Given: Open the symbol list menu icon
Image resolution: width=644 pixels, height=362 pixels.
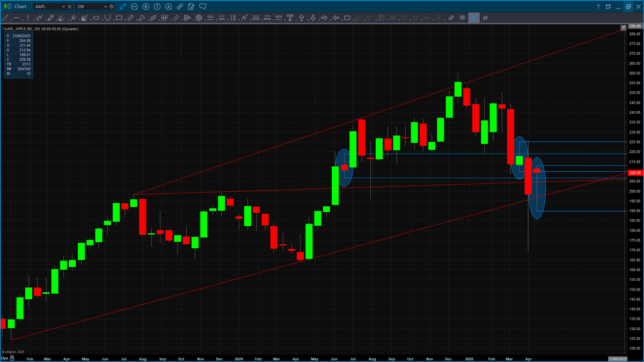Looking at the screenshot, I should 70,6.
